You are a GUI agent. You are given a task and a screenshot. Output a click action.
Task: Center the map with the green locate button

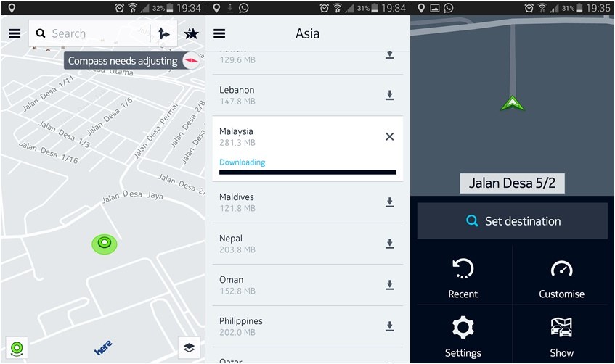(17, 348)
